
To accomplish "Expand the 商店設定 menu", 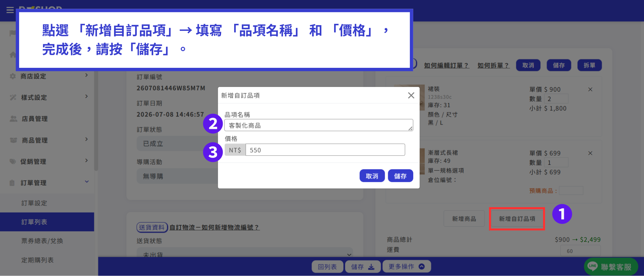I will 47,76.
